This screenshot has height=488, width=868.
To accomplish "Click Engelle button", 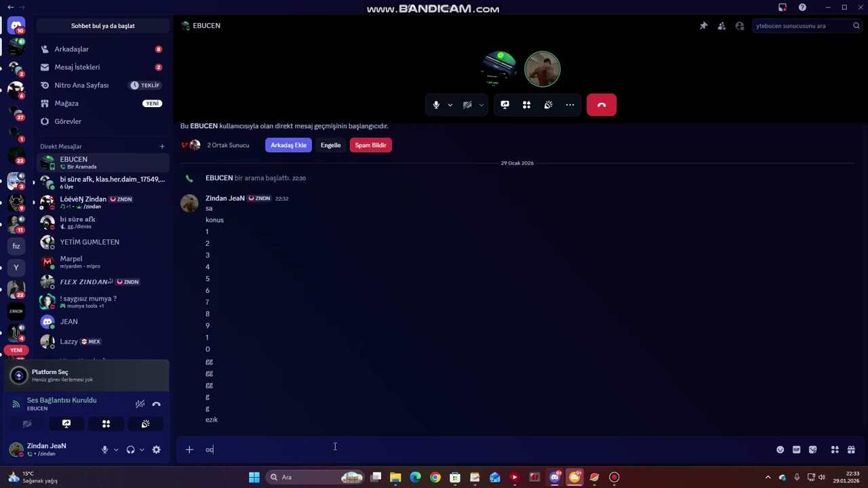I will [x=330, y=145].
